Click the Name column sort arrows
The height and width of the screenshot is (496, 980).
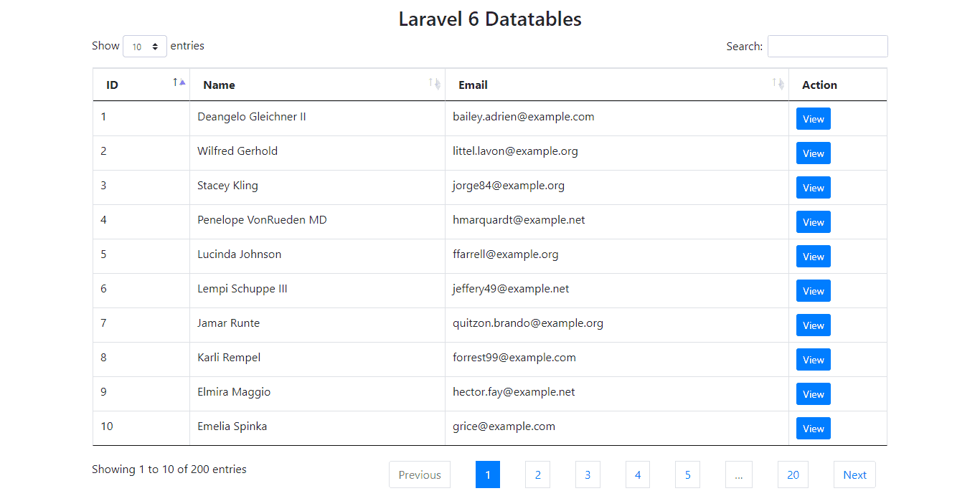tap(435, 83)
